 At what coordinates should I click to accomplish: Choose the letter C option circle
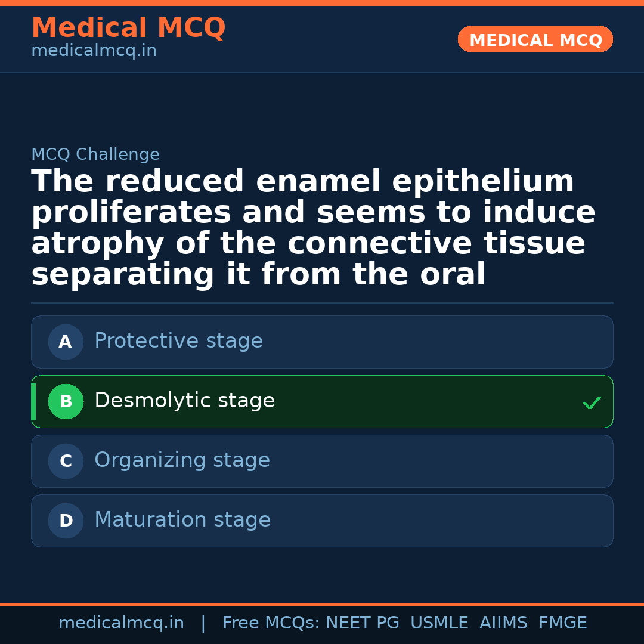(x=66, y=462)
